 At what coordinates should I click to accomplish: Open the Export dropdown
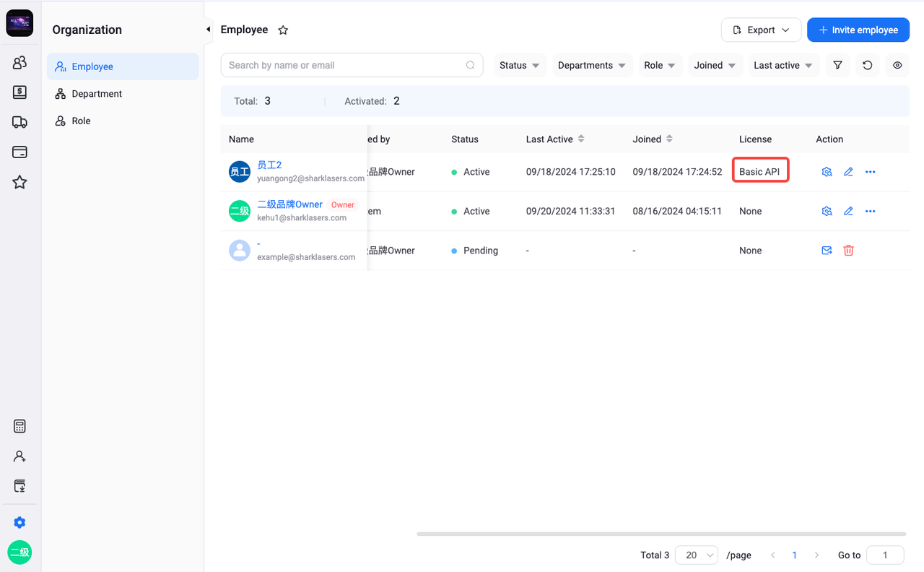tap(761, 30)
